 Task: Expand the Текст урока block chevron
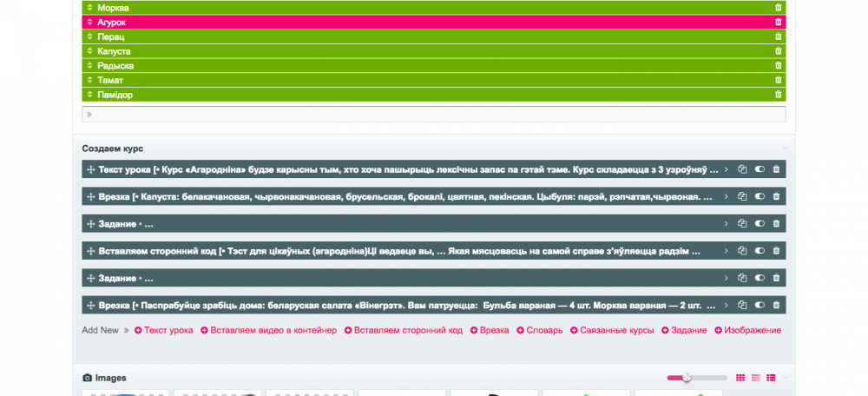coord(726,170)
